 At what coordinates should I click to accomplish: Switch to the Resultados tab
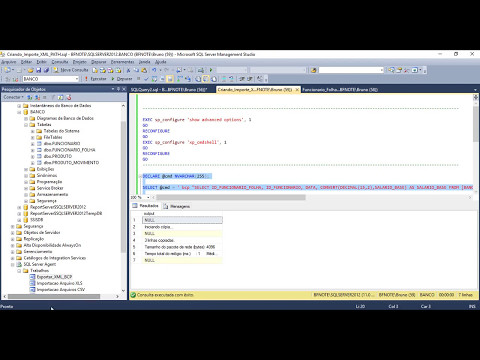point(145,206)
